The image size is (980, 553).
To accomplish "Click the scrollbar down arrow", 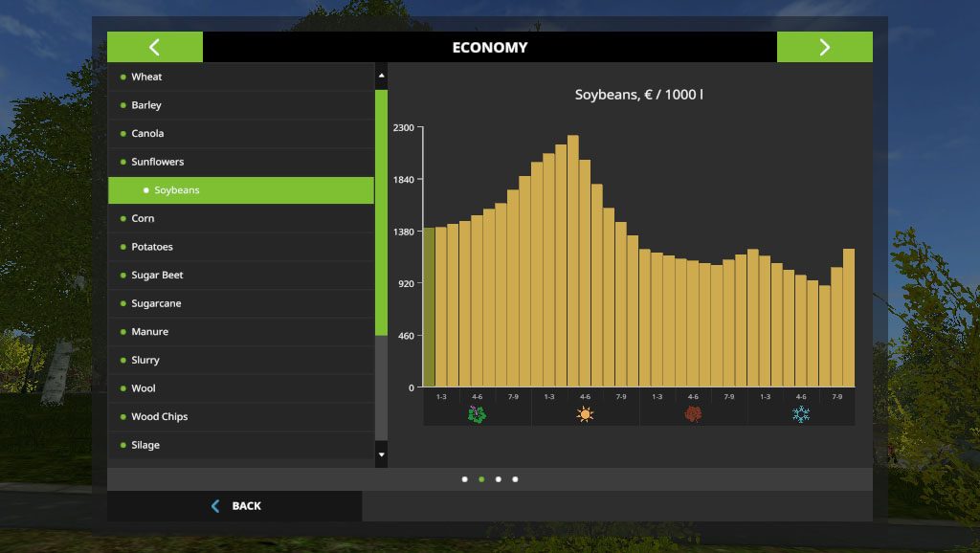I will pyautogui.click(x=381, y=453).
